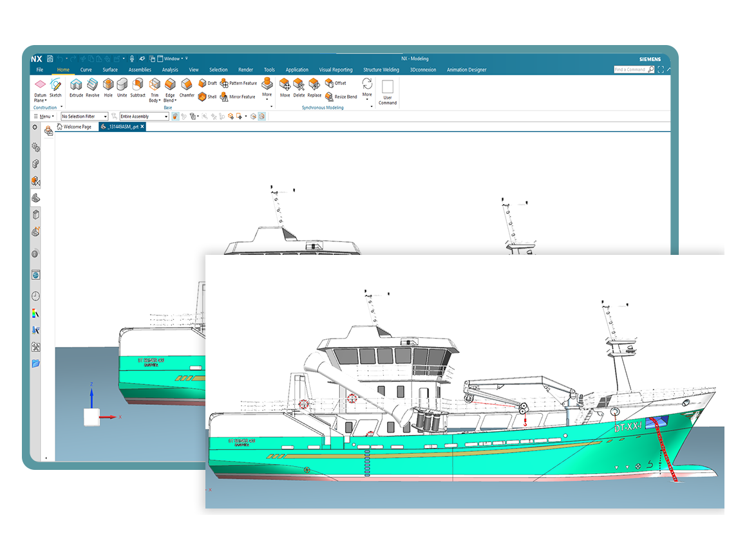Toggle the highlighted selection icon after Entire Assembly
This screenshot has height=560, width=747.
(x=175, y=117)
